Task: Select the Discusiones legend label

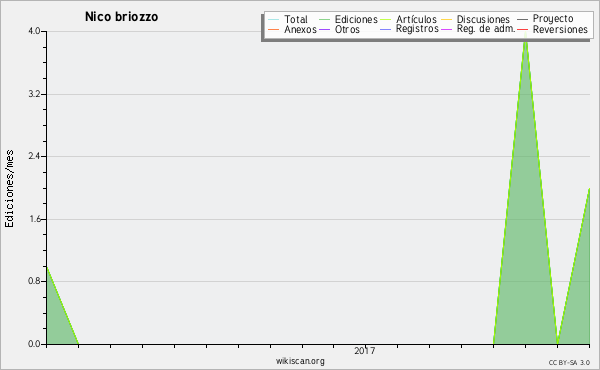Action: (x=483, y=19)
